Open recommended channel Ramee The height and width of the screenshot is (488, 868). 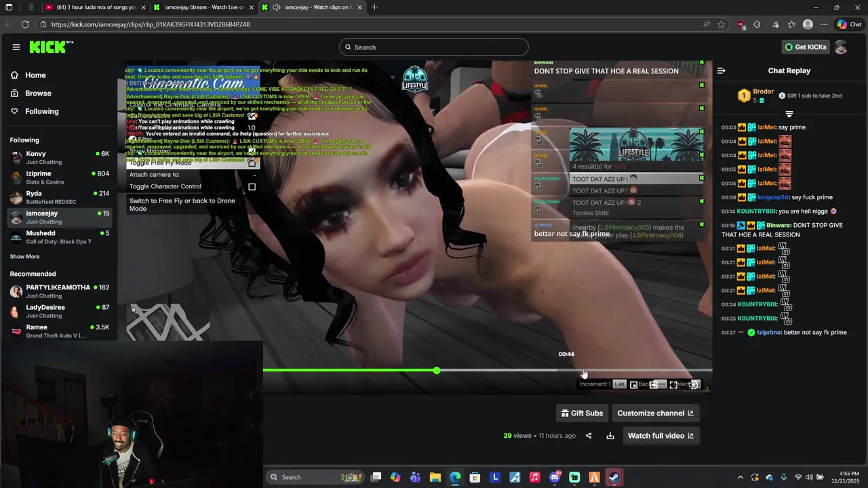(x=59, y=331)
